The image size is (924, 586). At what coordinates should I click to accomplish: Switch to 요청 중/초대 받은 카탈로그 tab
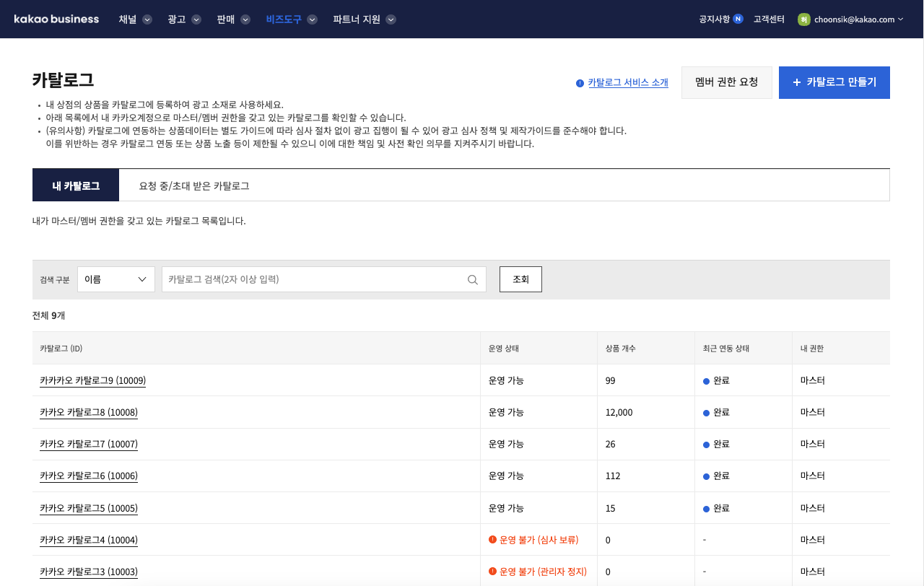194,185
